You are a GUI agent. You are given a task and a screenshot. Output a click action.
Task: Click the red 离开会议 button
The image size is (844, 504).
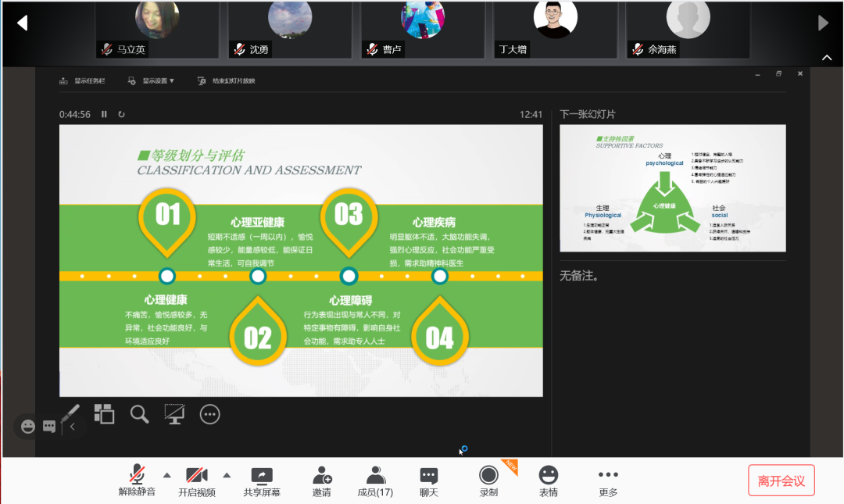(x=781, y=481)
